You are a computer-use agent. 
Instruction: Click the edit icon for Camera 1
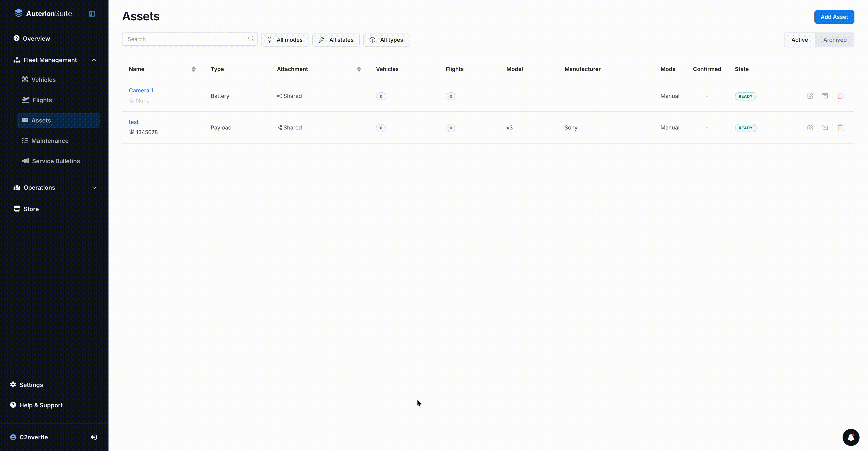click(810, 96)
